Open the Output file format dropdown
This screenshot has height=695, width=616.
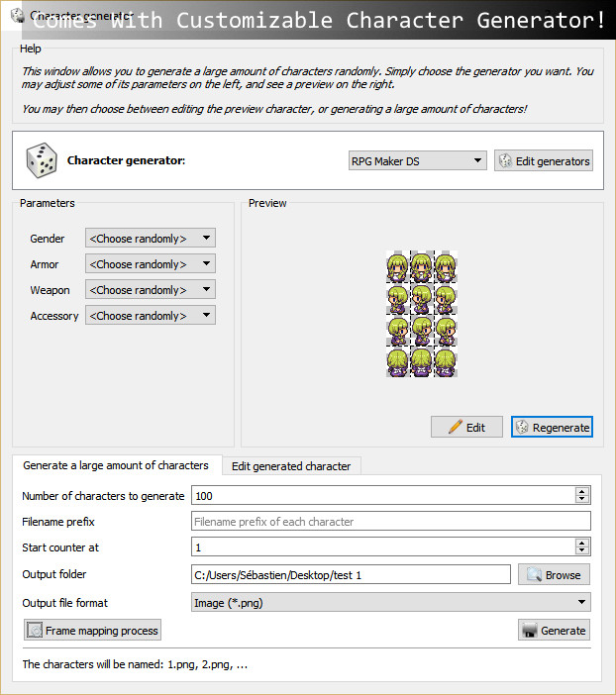point(390,602)
